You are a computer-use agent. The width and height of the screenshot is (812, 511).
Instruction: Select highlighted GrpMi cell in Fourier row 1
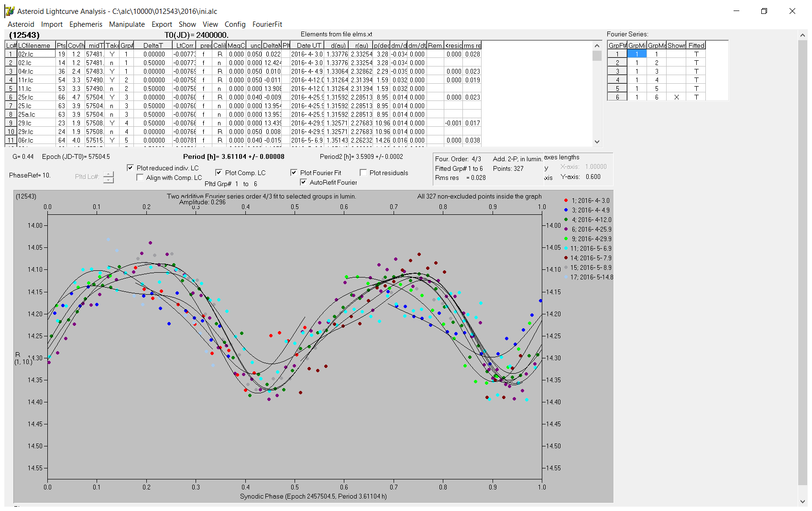[637, 54]
